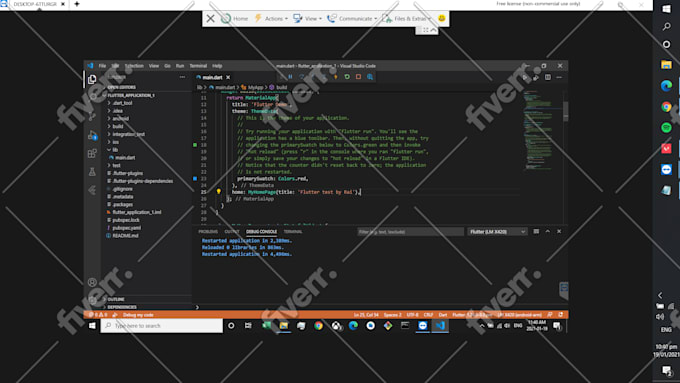Open Dart DevTools widget inspector icon
The image size is (680, 383).
click(x=370, y=77)
